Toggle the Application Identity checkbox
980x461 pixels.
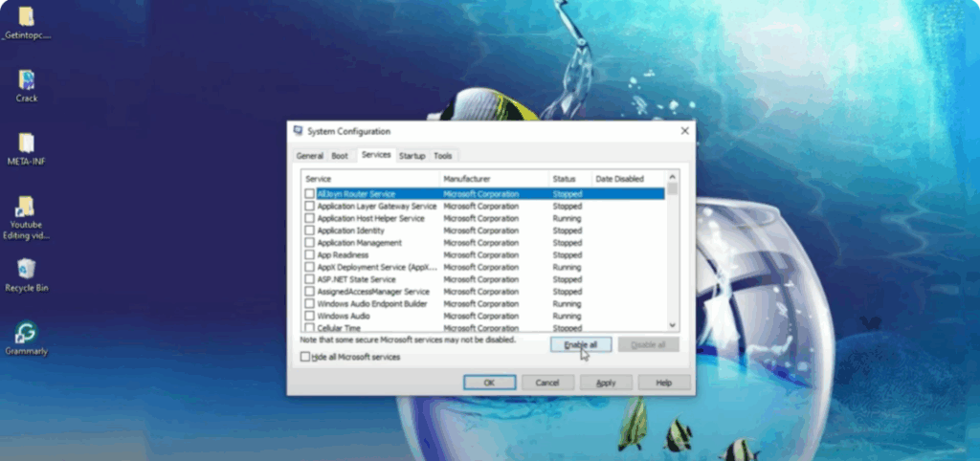coord(309,230)
